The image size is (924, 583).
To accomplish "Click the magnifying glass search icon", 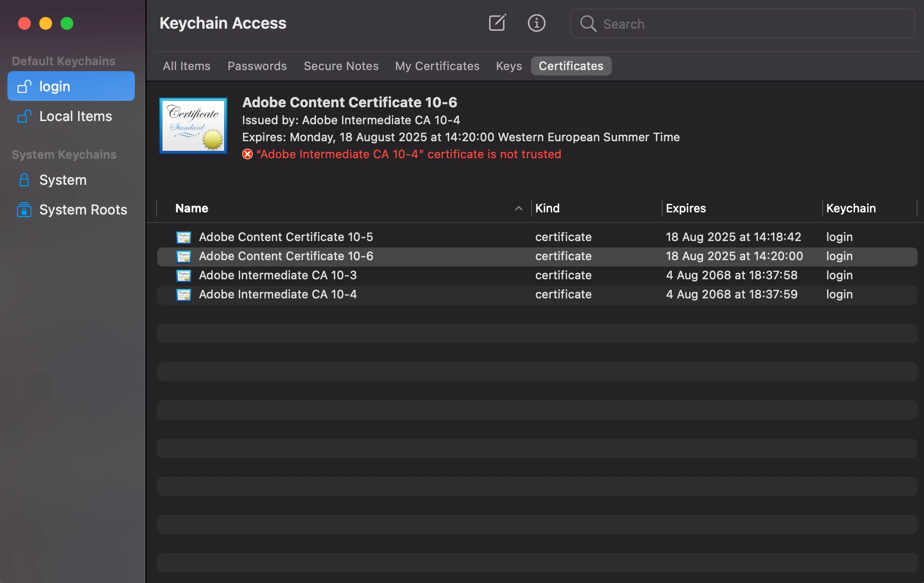I will [x=588, y=23].
